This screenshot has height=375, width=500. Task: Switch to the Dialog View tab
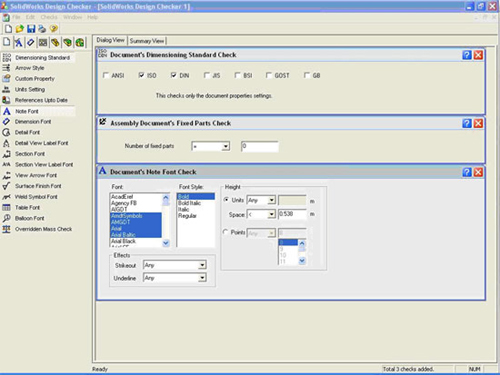click(110, 40)
